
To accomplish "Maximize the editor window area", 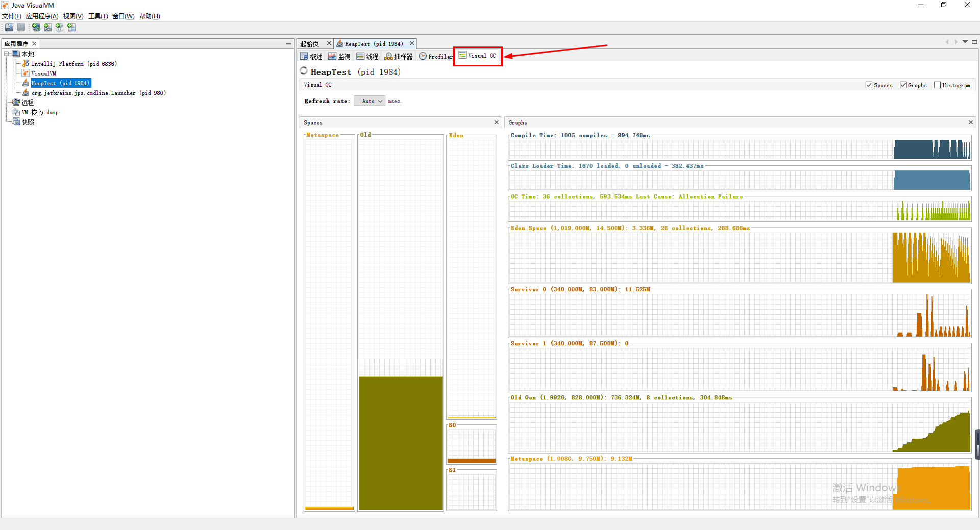I will [974, 42].
